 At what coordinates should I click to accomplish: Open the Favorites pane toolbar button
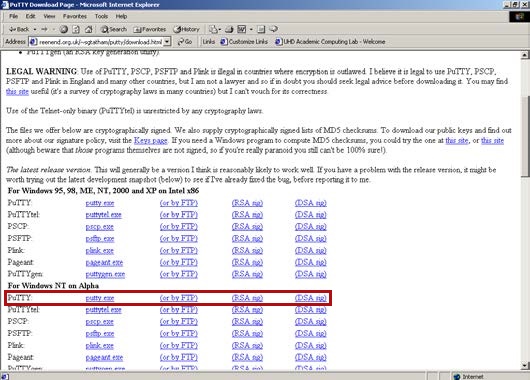pos(150,29)
